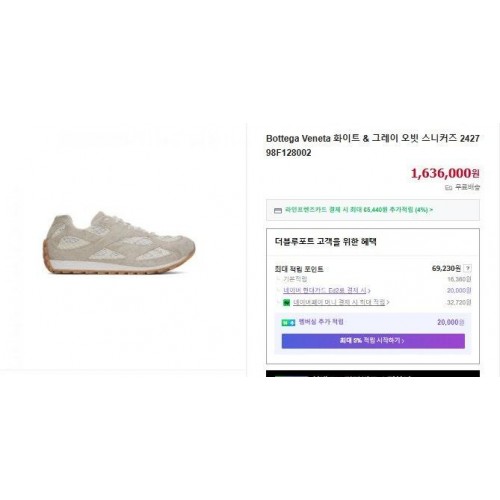This screenshot has width=500, height=500.
Task: Click the black banner at the page bottom
Action: click(x=373, y=373)
